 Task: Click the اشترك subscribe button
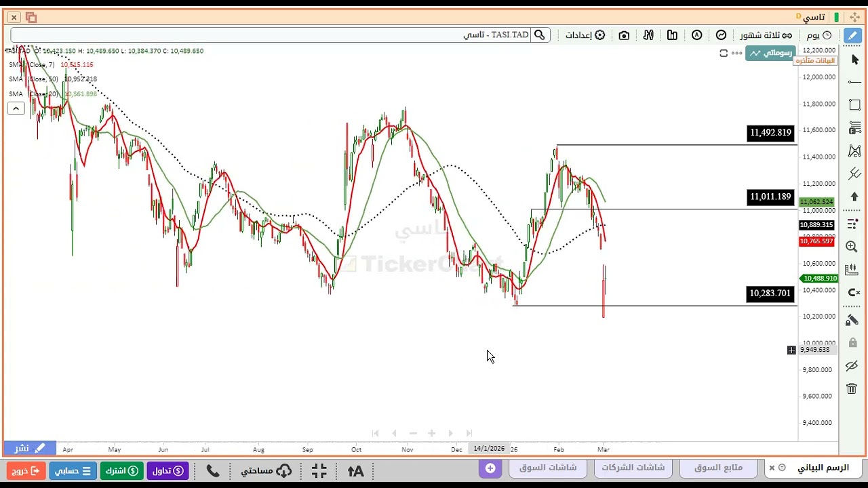coord(122,470)
